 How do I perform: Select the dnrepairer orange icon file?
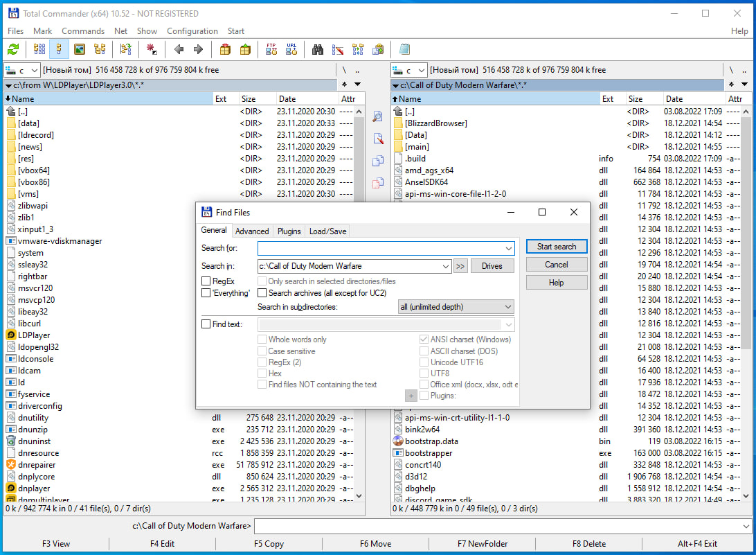(x=11, y=464)
